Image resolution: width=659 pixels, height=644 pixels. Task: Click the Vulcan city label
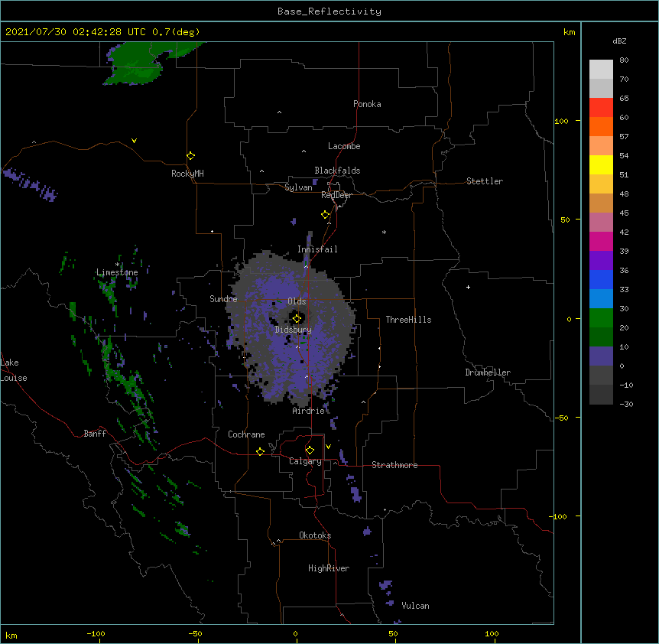click(x=415, y=606)
